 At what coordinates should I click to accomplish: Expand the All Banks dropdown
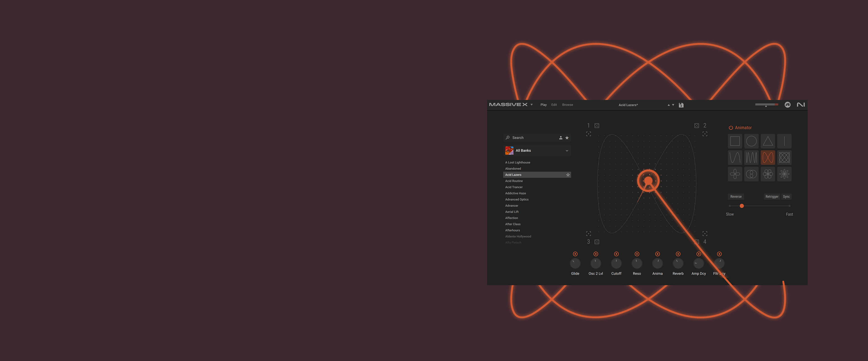coord(567,150)
